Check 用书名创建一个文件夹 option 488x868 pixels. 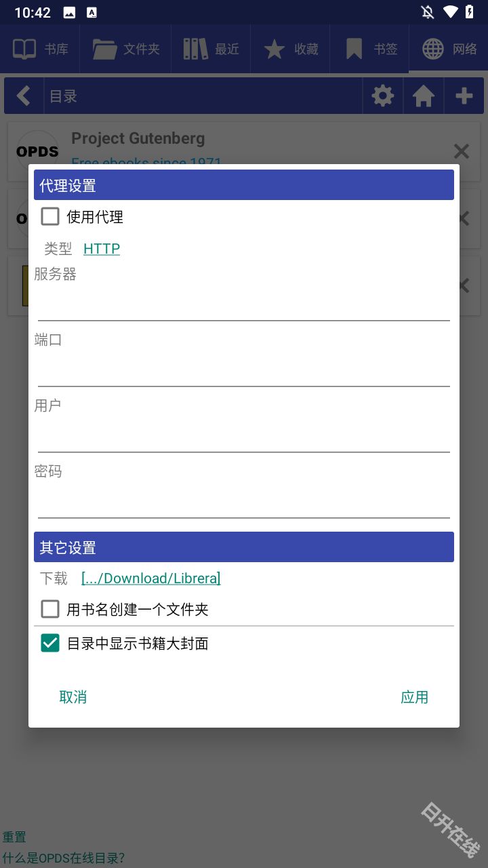50,609
